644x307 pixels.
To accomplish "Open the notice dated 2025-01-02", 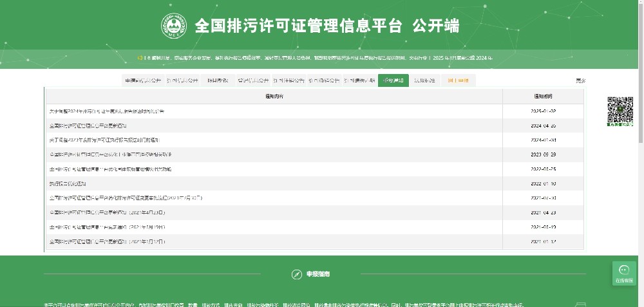I will coord(107,111).
